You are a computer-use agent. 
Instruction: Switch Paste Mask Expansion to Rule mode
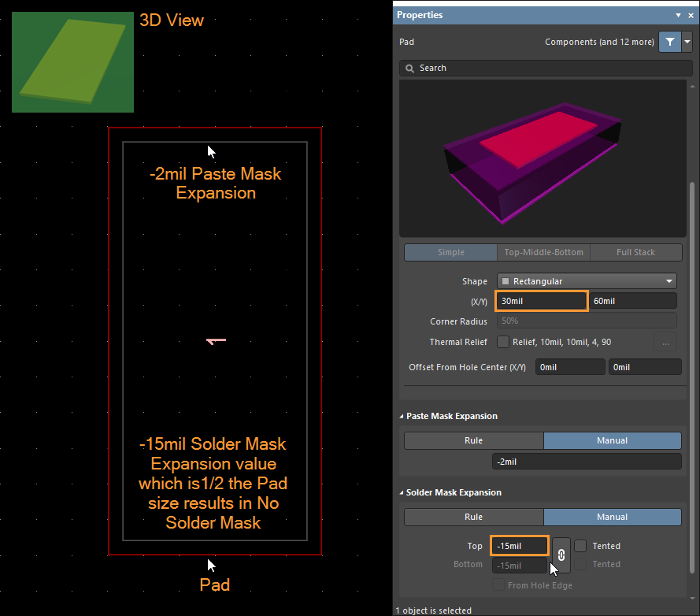click(473, 440)
